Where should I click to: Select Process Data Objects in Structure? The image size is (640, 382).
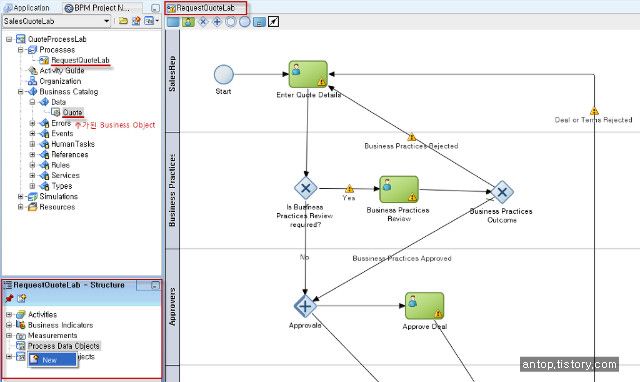click(63, 346)
